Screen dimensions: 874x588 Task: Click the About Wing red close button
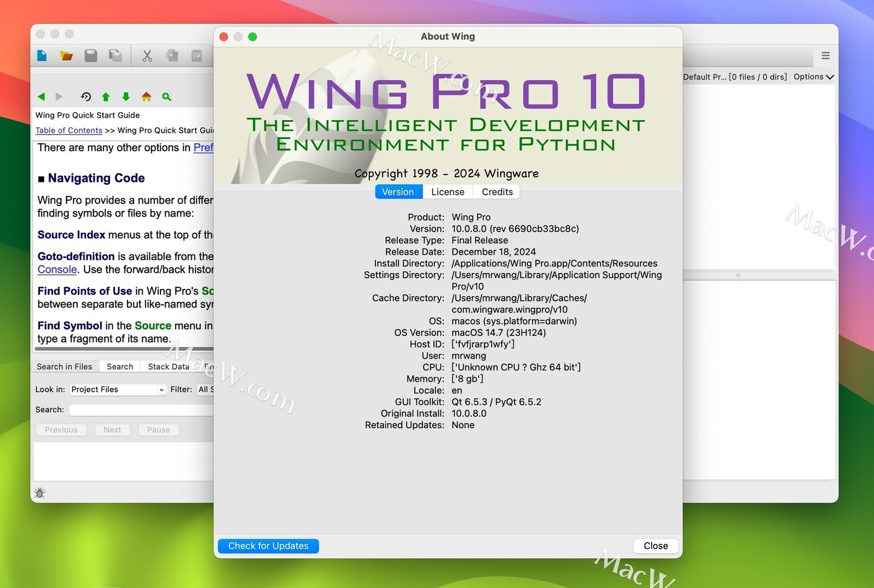pyautogui.click(x=224, y=37)
